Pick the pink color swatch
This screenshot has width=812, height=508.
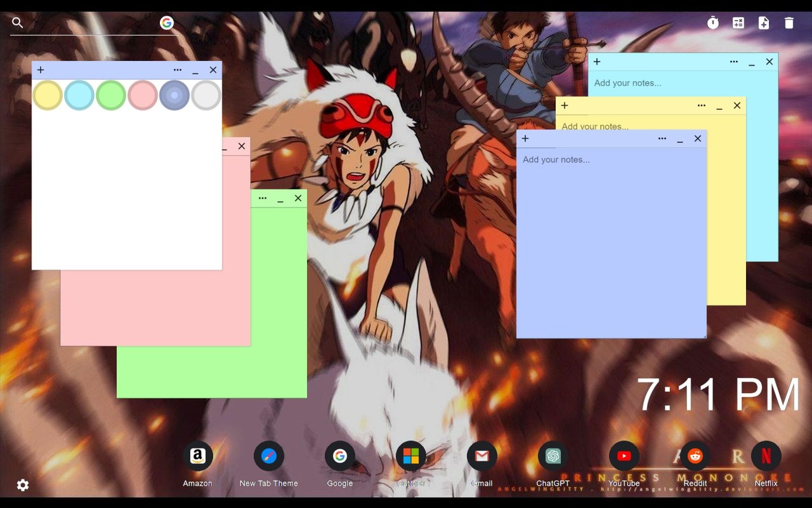click(x=143, y=95)
